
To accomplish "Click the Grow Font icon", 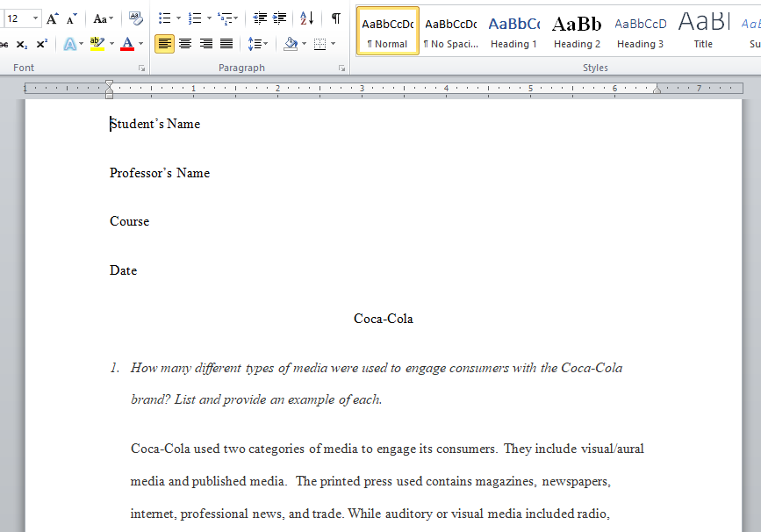I will [53, 19].
